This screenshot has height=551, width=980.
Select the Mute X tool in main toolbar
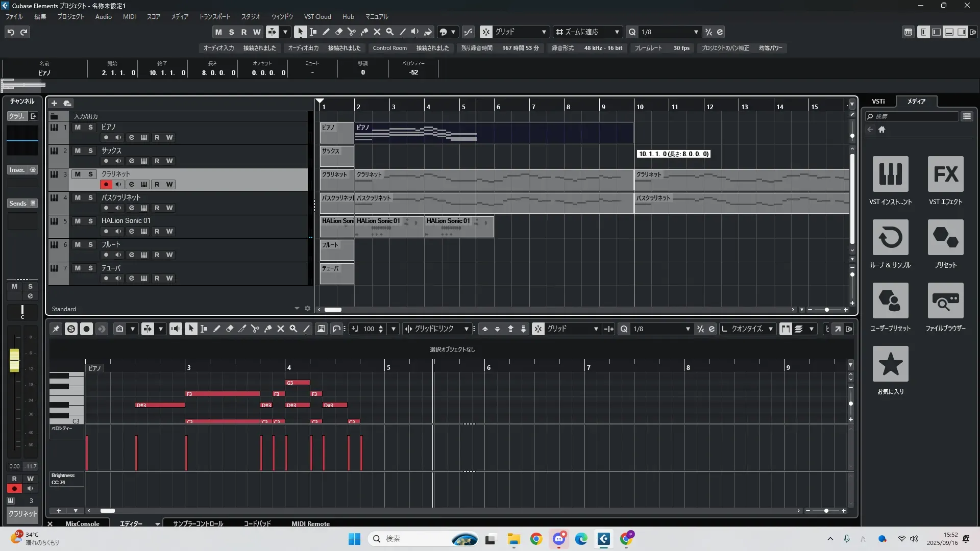(x=377, y=32)
